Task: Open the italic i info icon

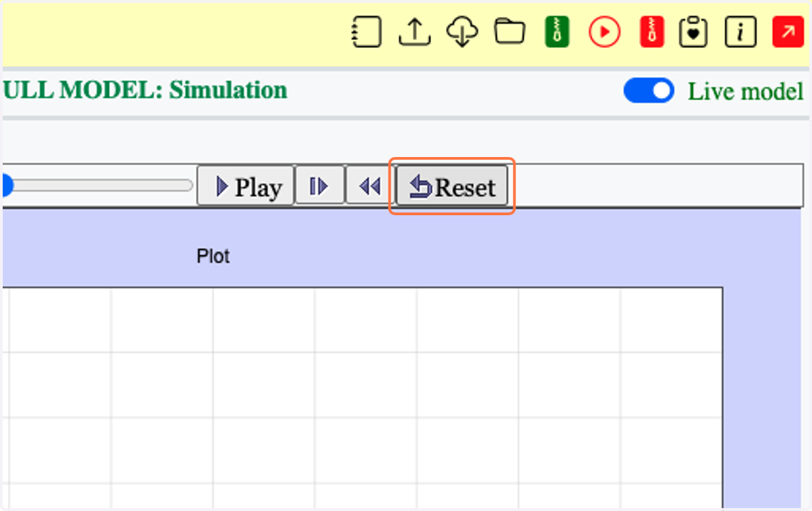Action: coord(740,32)
